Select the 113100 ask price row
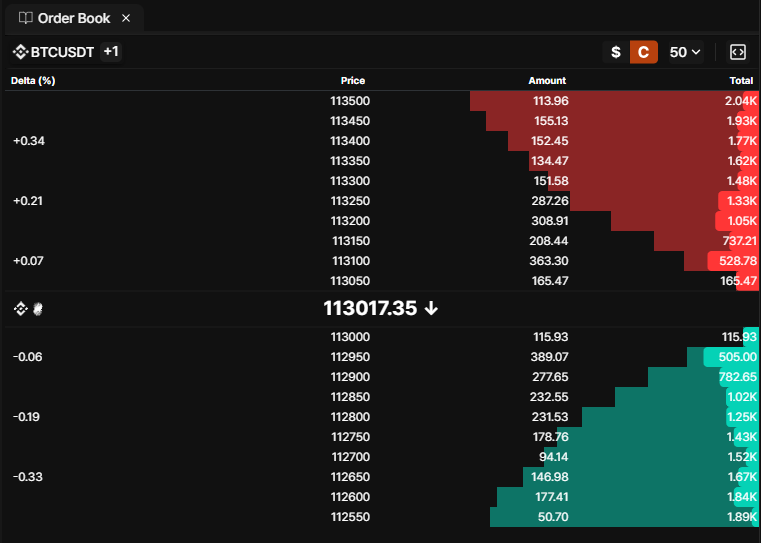This screenshot has width=761, height=543. click(350, 261)
